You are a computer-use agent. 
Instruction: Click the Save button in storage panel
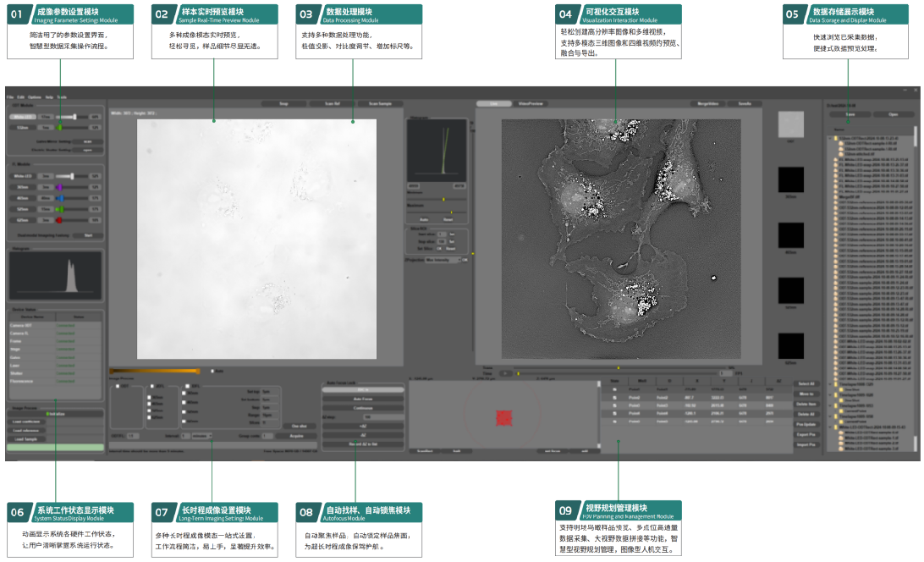(850, 113)
